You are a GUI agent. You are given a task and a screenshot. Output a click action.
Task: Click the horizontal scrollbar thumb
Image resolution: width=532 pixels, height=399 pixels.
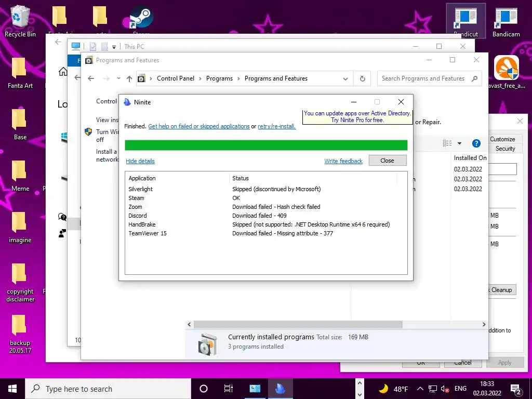(x=298, y=325)
